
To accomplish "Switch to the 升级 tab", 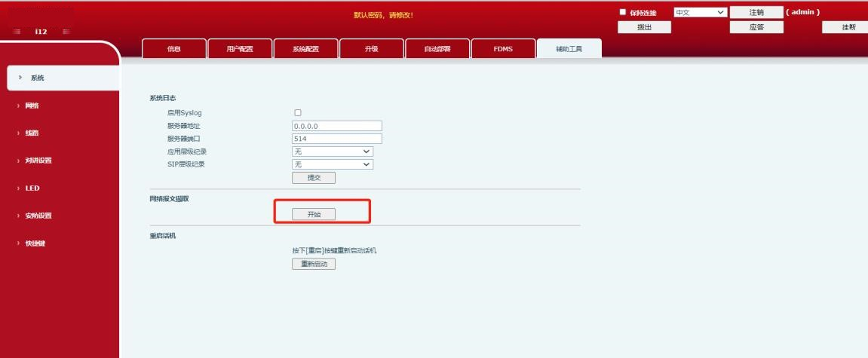I will click(372, 49).
